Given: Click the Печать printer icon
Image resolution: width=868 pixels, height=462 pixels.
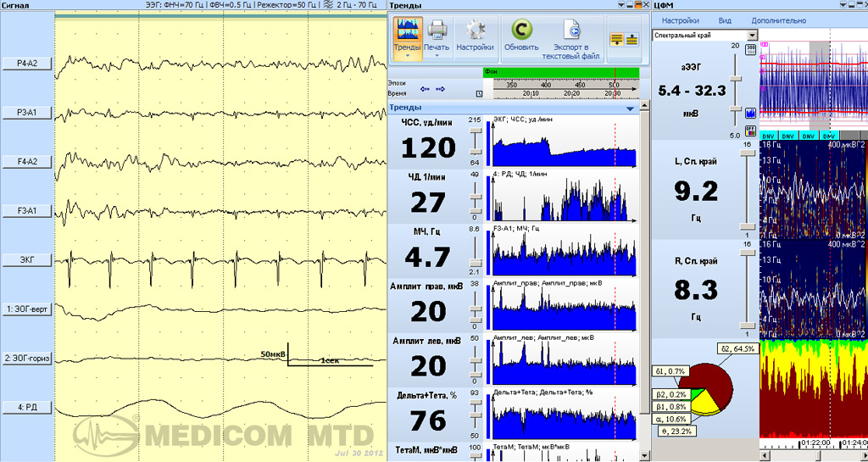Looking at the screenshot, I should pos(437,34).
